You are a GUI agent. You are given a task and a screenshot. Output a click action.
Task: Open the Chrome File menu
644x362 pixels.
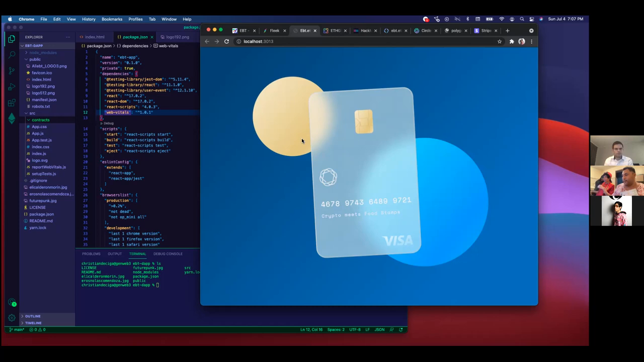click(x=44, y=19)
